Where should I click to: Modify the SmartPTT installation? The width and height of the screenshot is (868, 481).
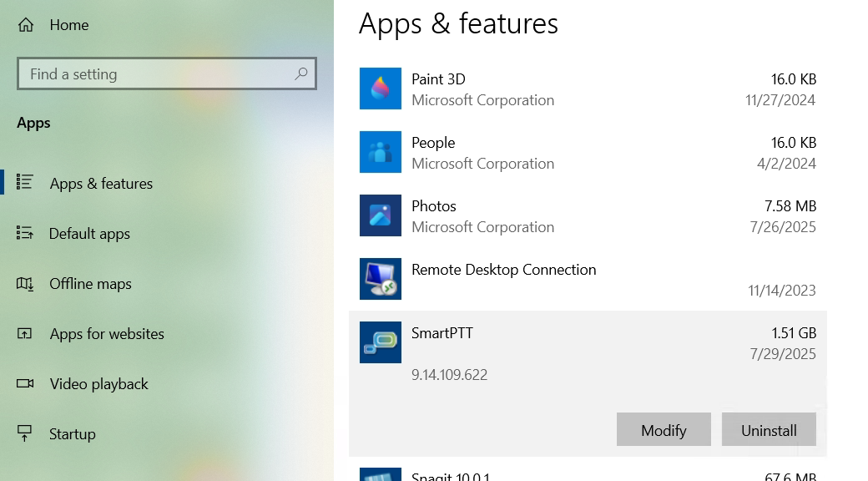click(x=664, y=429)
